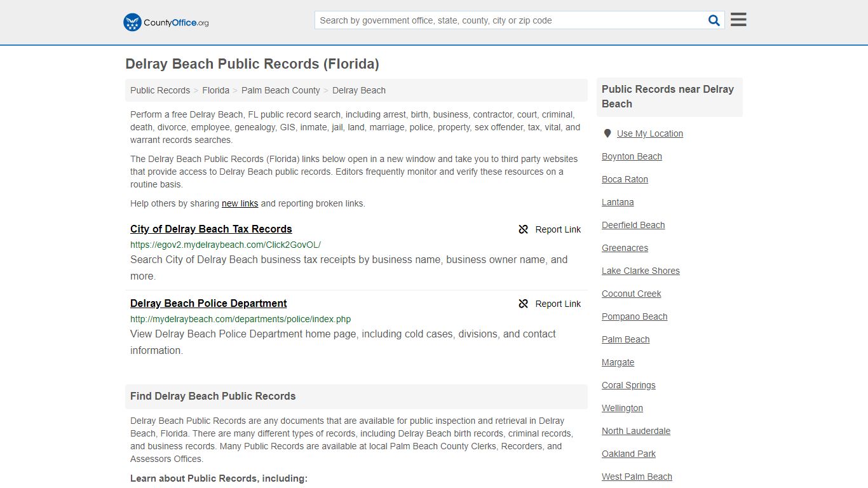
Task: Click broken-link icon for Police Department
Action: click(x=524, y=304)
